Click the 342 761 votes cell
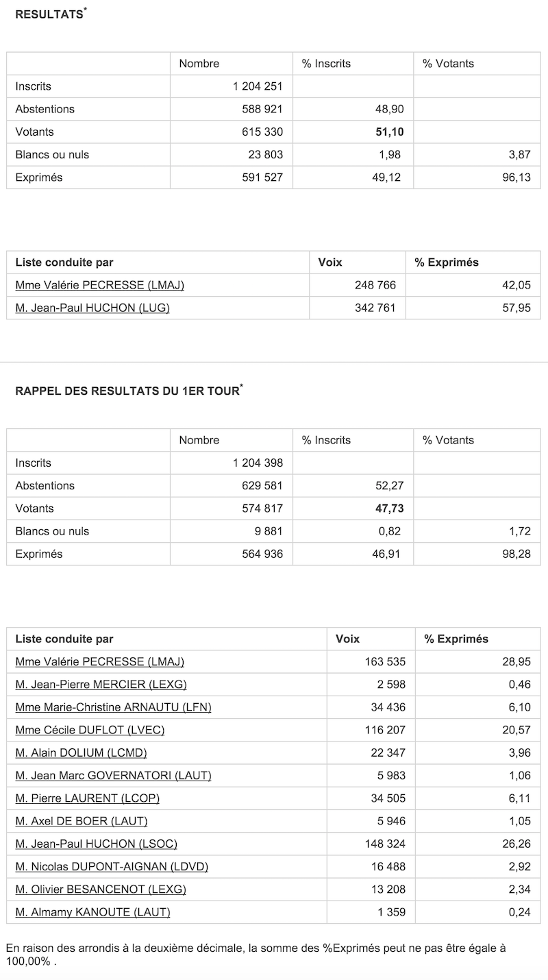548x980 pixels. tap(375, 308)
